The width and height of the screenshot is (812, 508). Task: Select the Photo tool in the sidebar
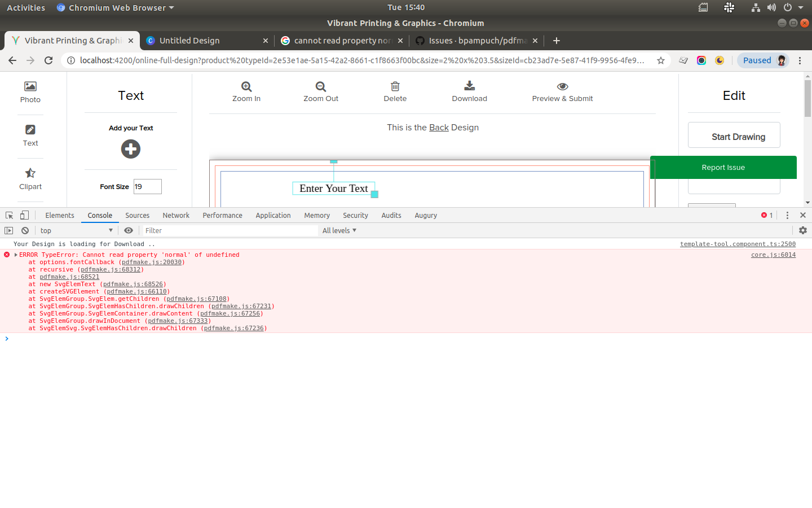point(30,92)
